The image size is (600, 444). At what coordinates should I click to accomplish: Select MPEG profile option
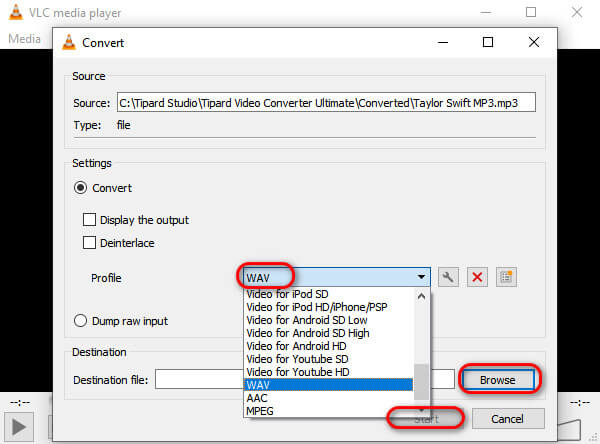[262, 410]
